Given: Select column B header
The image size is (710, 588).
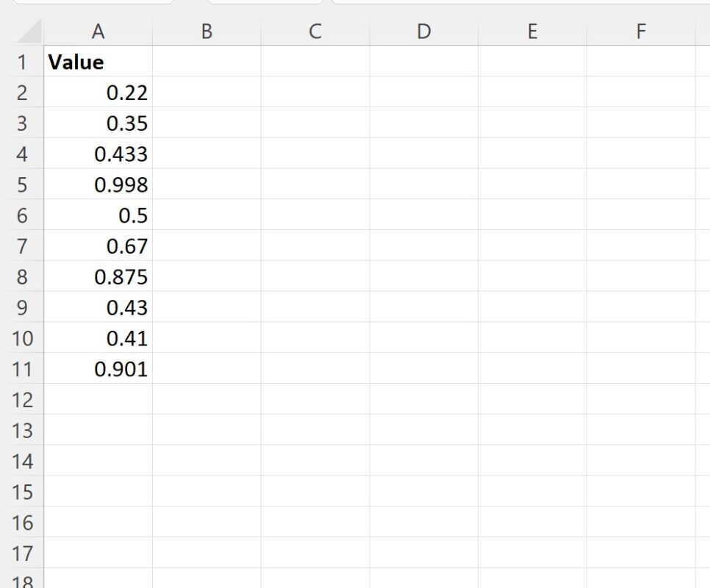Looking at the screenshot, I should click(x=207, y=31).
